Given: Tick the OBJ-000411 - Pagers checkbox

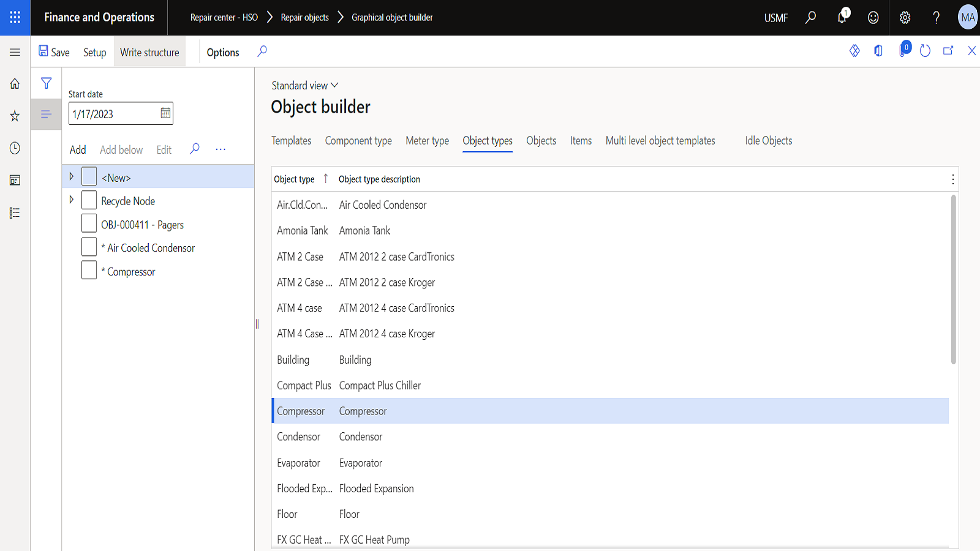Looking at the screenshot, I should coord(89,224).
